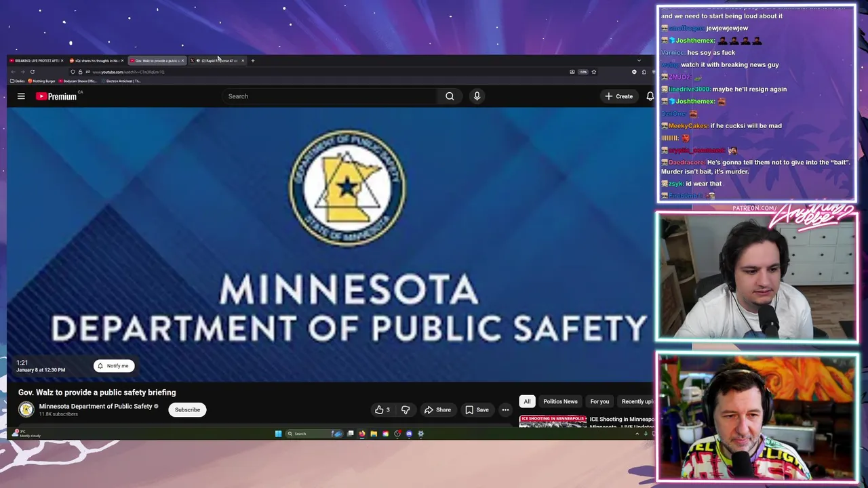The image size is (868, 488).
Task: Open the Nothing Burger bookmark
Action: click(41, 81)
